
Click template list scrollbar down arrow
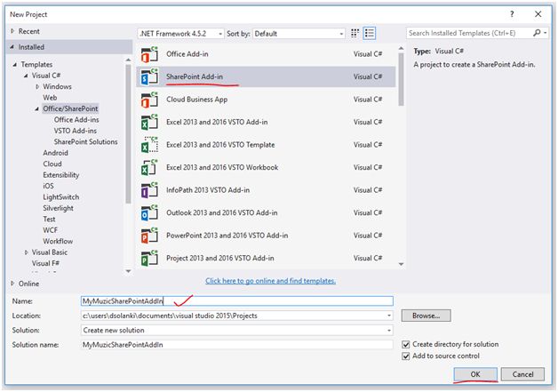[401, 264]
